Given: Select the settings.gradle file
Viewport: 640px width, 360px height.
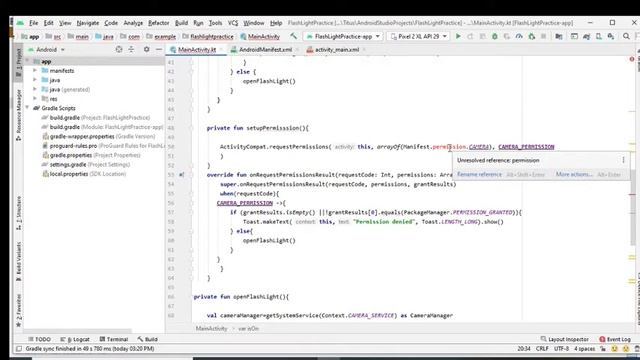Looking at the screenshot, I should coord(86,164).
